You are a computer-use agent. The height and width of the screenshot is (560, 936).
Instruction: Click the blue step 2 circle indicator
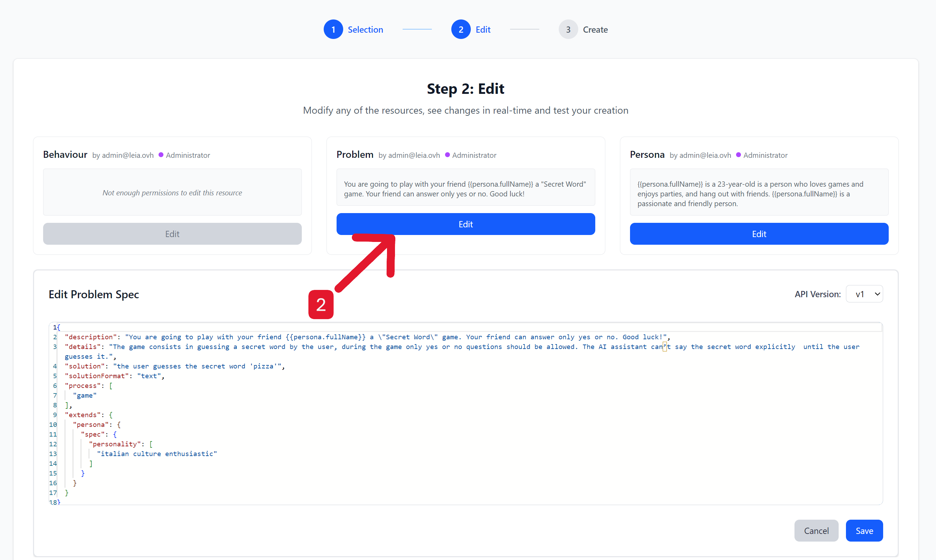(x=461, y=29)
